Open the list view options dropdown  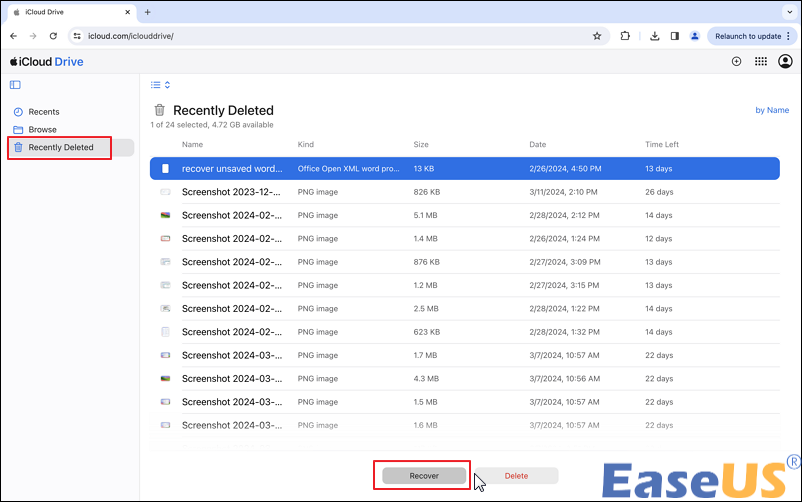[160, 85]
